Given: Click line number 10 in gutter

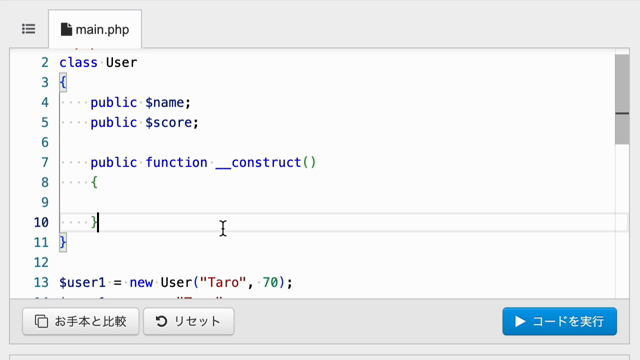Looking at the screenshot, I should (x=41, y=222).
